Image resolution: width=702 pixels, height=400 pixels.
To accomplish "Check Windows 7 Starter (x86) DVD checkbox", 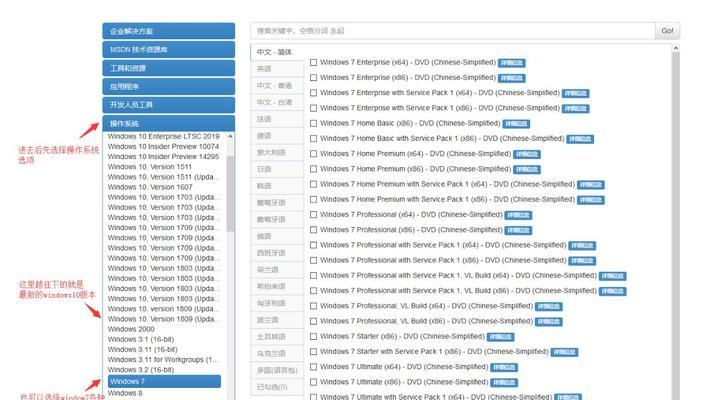I will tap(313, 337).
